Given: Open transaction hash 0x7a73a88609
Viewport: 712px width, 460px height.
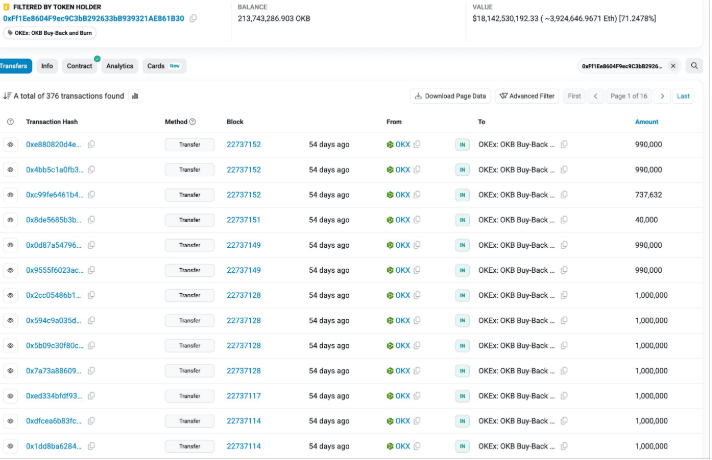Looking at the screenshot, I should (x=54, y=371).
